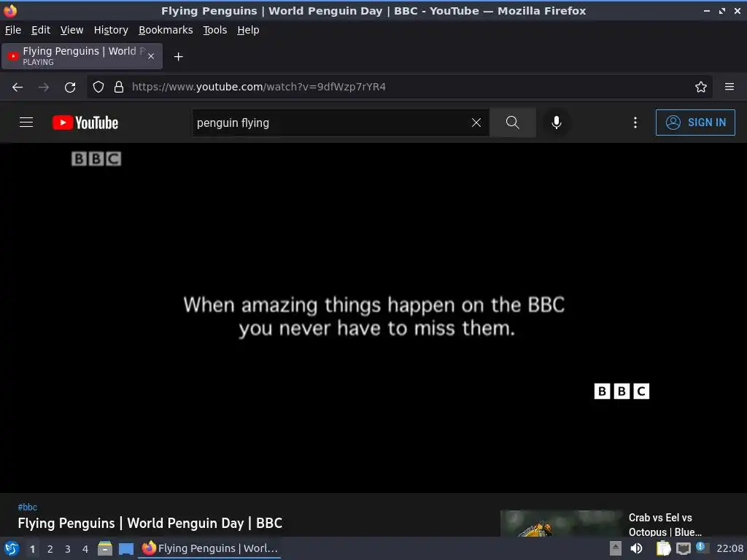747x560 pixels.
Task: Open the clipboard manager tray icon
Action: 663,548
